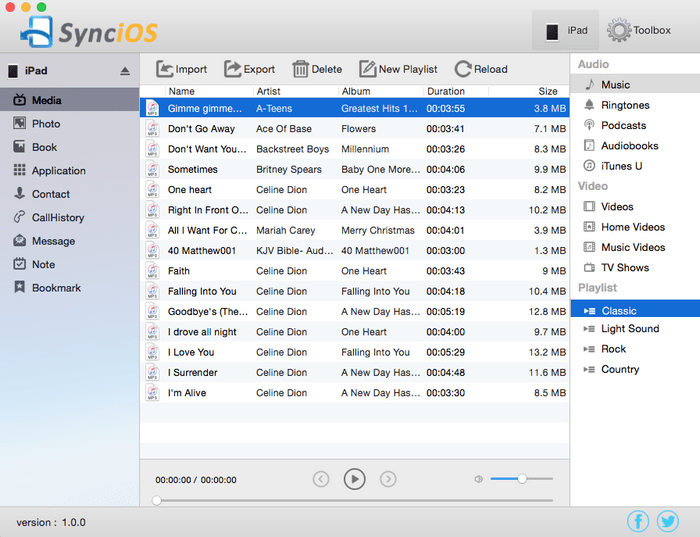The image size is (700, 537).
Task: Skip to the next track
Action: [388, 479]
